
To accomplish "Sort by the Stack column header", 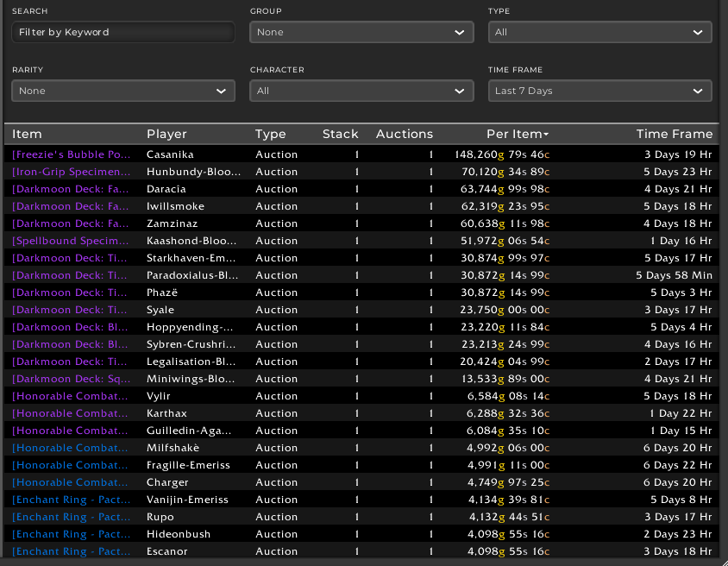I will pyautogui.click(x=340, y=134).
